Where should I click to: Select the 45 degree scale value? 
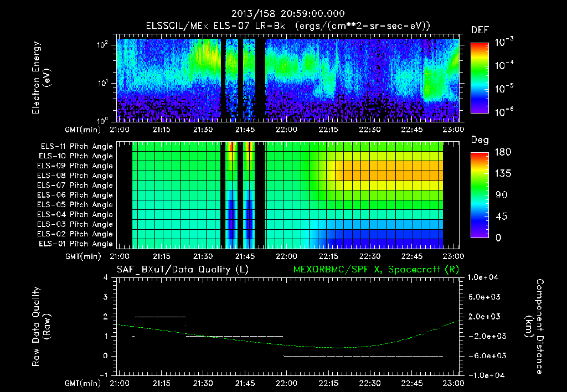click(501, 216)
